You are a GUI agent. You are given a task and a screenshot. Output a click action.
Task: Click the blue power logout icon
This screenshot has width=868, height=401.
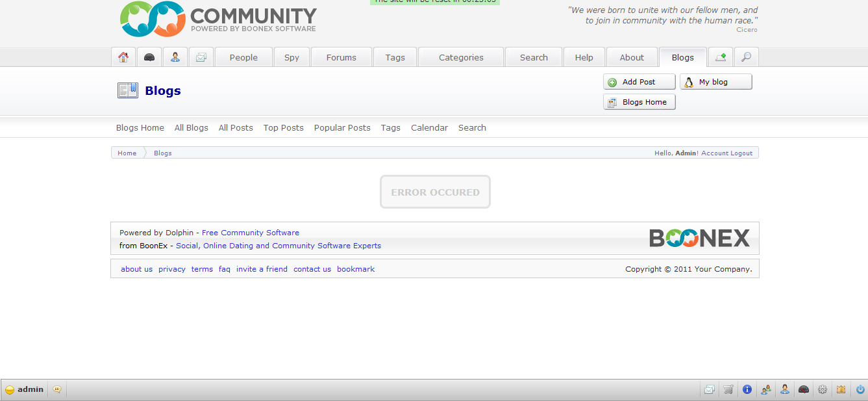(x=860, y=389)
